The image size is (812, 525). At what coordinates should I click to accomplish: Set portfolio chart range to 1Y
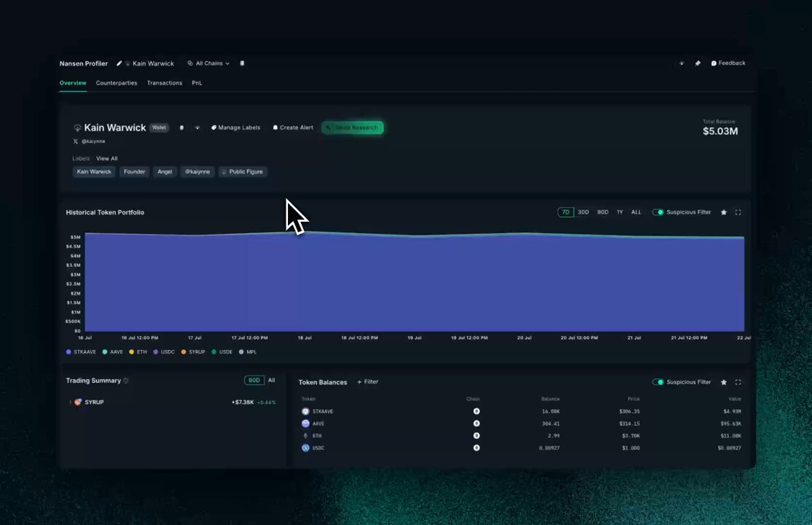[620, 212]
